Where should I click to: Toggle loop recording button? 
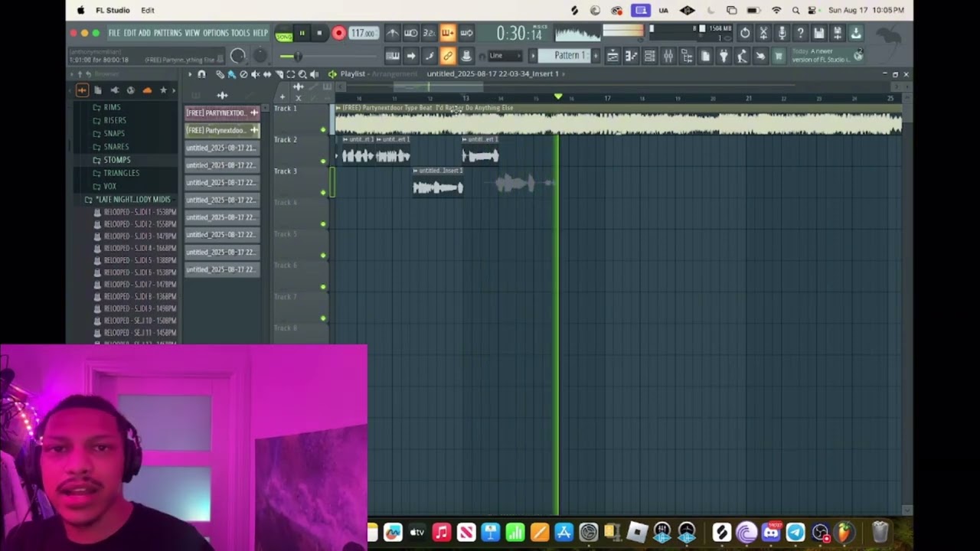(x=465, y=33)
